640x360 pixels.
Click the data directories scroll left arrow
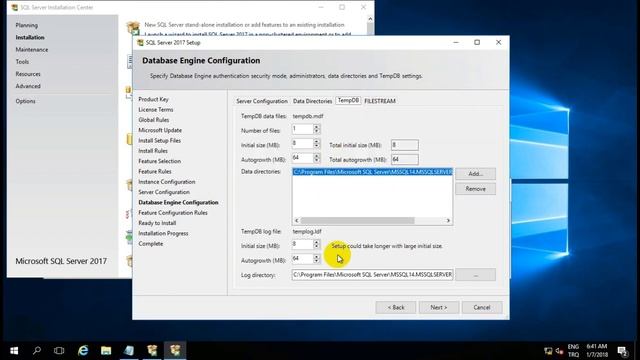coord(297,220)
